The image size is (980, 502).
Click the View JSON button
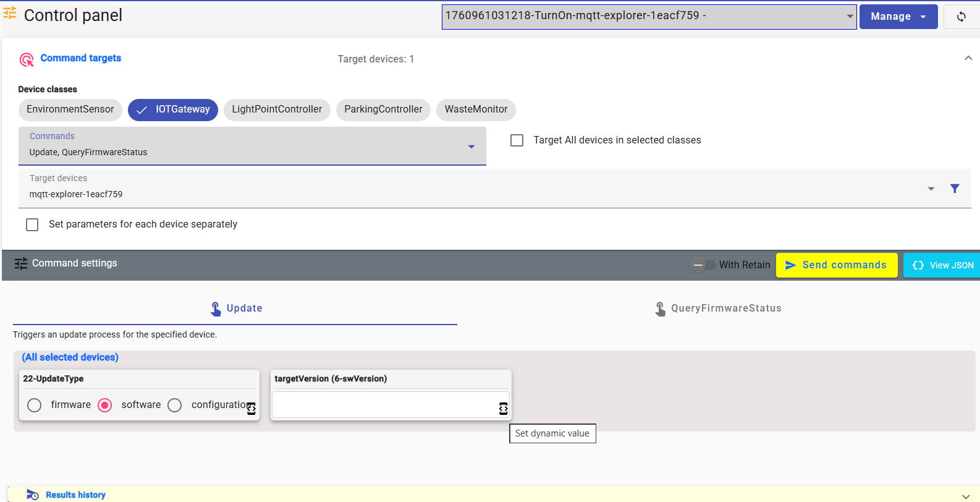coord(942,265)
